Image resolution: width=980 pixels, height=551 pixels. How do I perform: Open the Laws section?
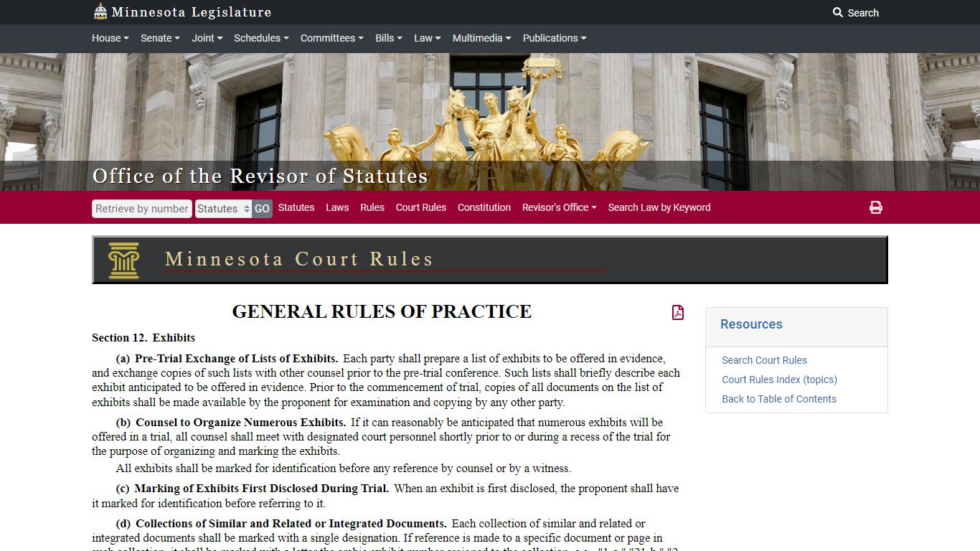337,207
